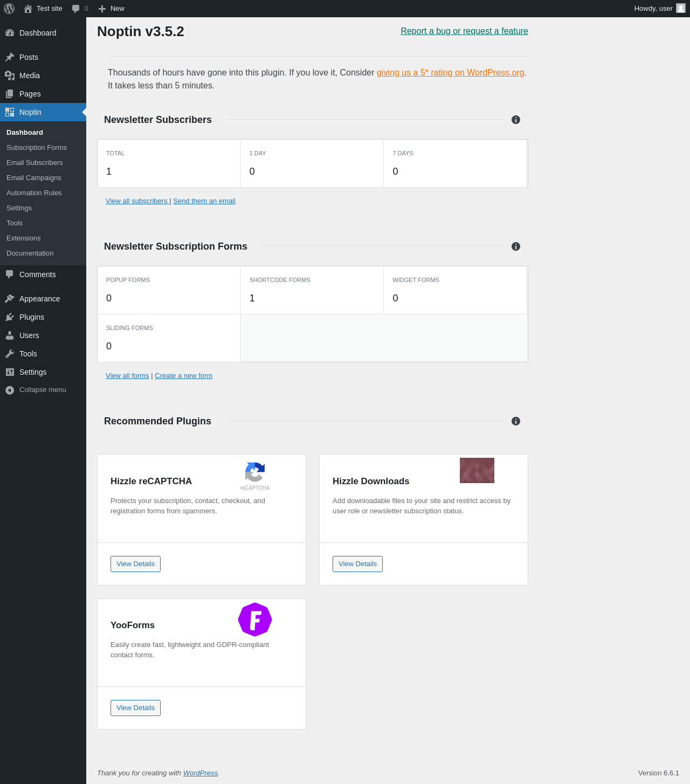Viewport: 690px width, 784px height.
Task: Click the user avatar beside Howdy, user
Action: [681, 8]
